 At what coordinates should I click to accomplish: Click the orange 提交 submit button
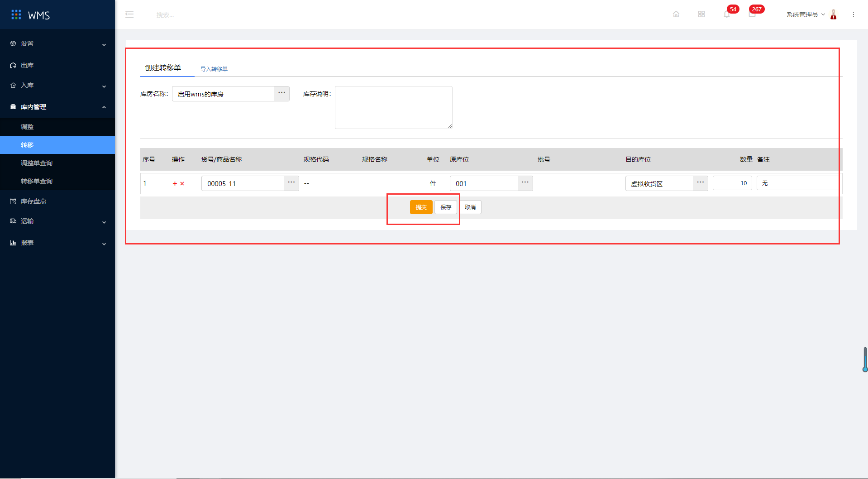point(421,207)
